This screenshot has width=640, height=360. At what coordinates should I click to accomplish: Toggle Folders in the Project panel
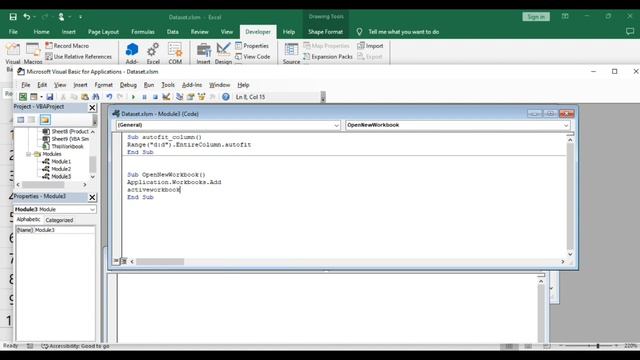(45, 120)
